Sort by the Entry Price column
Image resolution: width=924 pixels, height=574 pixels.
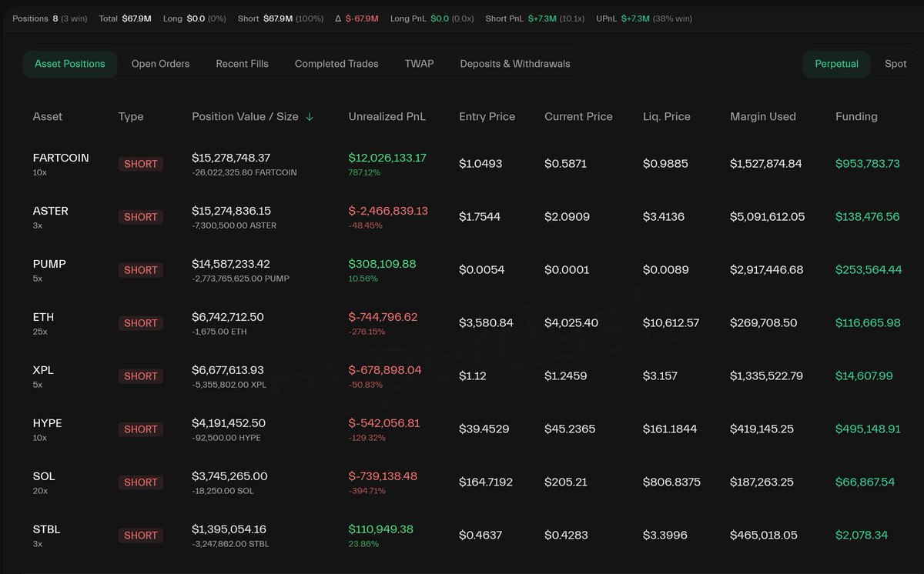click(x=487, y=116)
